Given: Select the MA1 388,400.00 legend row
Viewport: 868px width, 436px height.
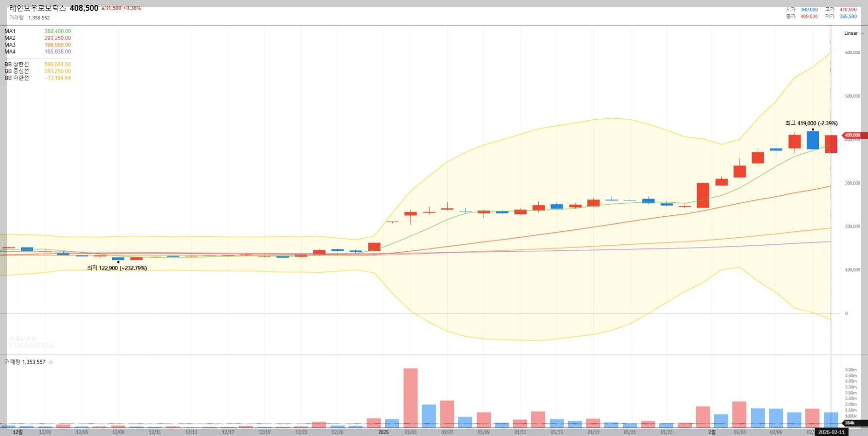Looking at the screenshot, I should pos(38,32).
